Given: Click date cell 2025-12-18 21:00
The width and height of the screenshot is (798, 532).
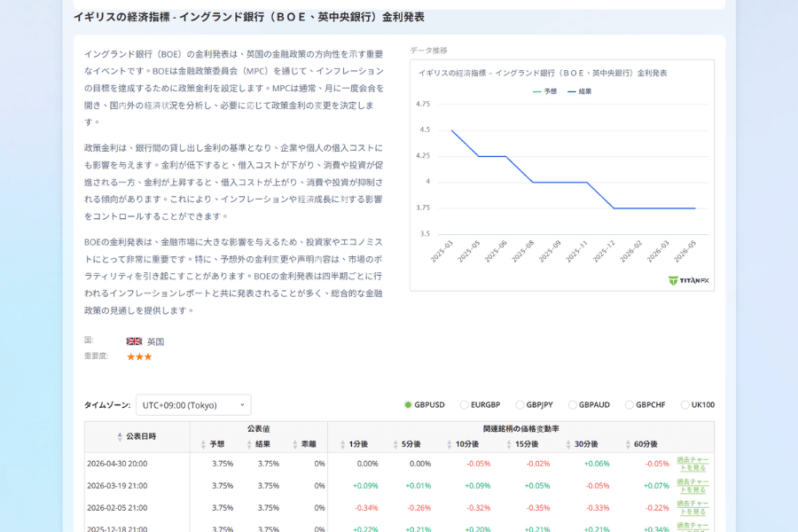Looking at the screenshot, I should (x=117, y=529).
